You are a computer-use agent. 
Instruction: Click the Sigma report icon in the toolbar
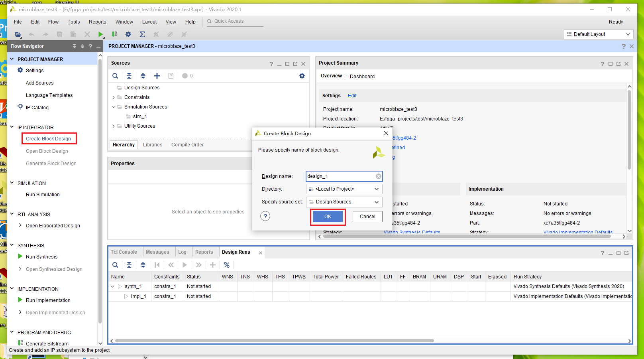coord(142,34)
